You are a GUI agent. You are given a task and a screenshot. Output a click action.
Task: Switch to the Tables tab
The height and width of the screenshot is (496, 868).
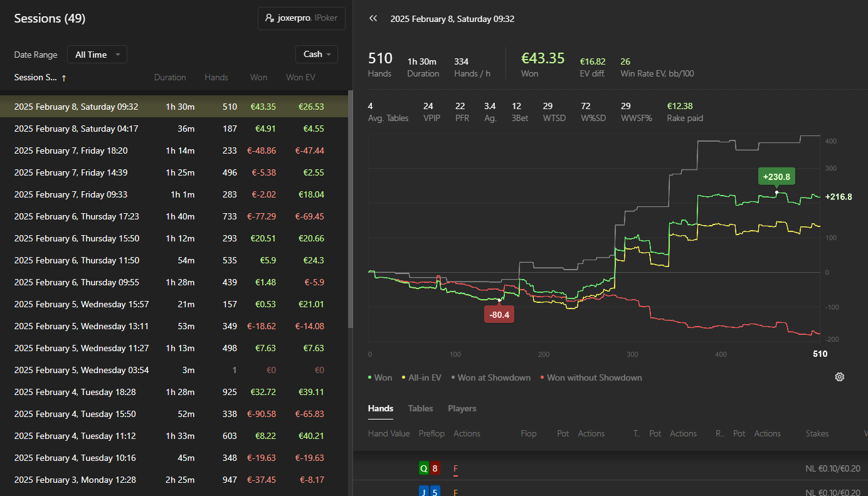pos(420,408)
